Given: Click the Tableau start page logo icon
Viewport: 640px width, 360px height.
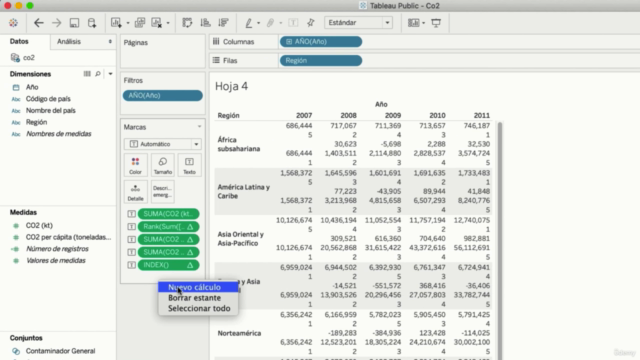Looking at the screenshot, I should pyautogui.click(x=13, y=23).
